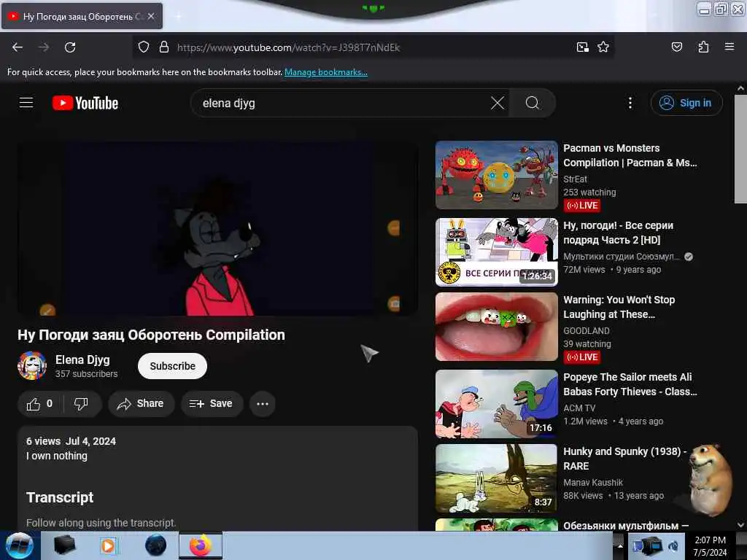Open the YouTube guide hamburger menu
The width and height of the screenshot is (747, 560).
[x=26, y=103]
